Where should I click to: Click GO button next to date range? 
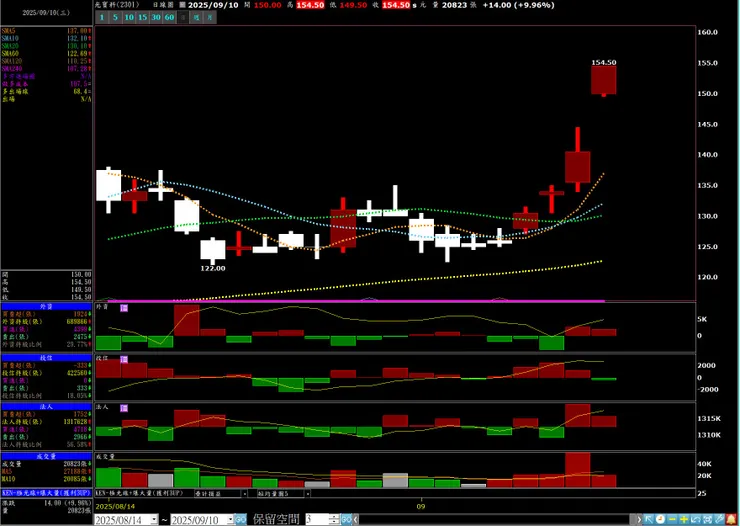(240, 519)
